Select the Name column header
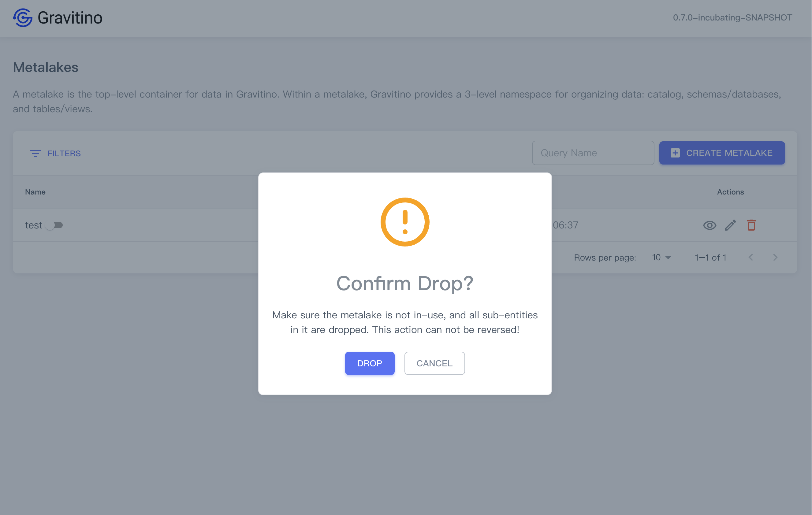812x515 pixels. 35,191
